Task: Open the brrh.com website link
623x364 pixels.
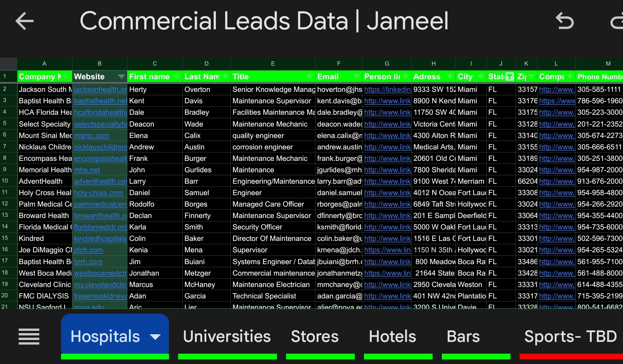Action: [x=88, y=262]
